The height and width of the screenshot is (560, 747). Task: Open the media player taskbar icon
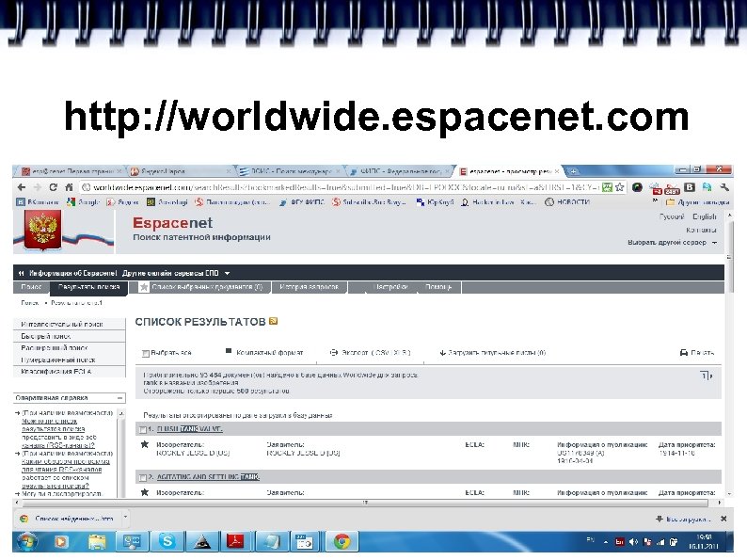61,541
